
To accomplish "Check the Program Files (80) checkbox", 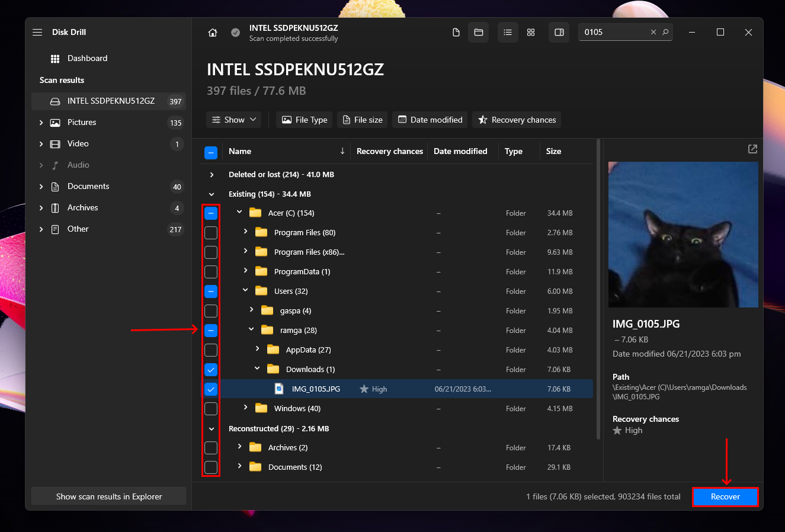I will tap(211, 233).
